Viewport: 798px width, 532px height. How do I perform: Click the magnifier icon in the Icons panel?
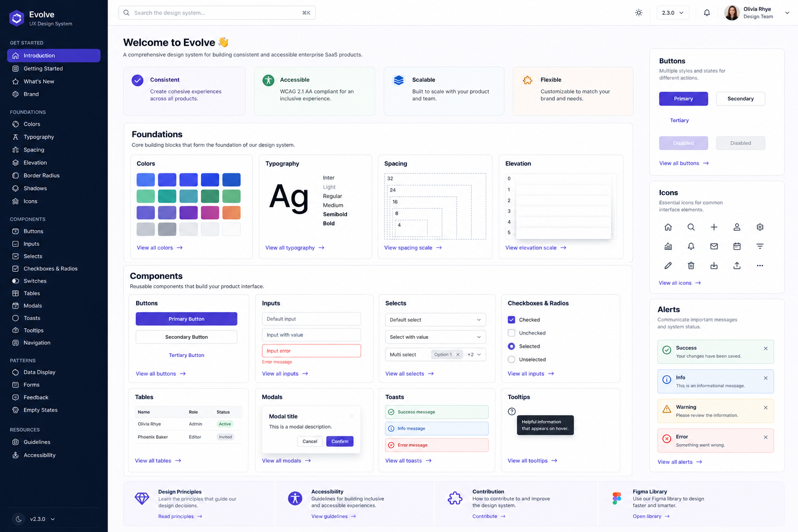click(x=691, y=227)
